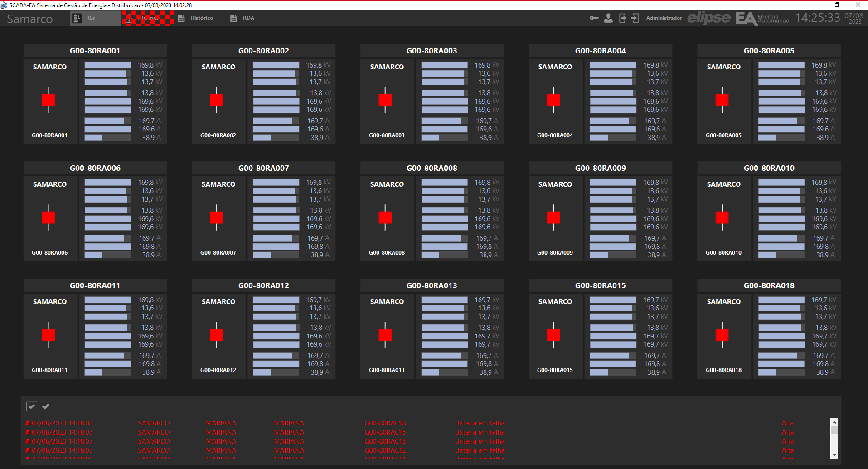This screenshot has height=469, width=868.
Task: Select the G00-80RA010 recloser switch symbol
Action: (722, 218)
